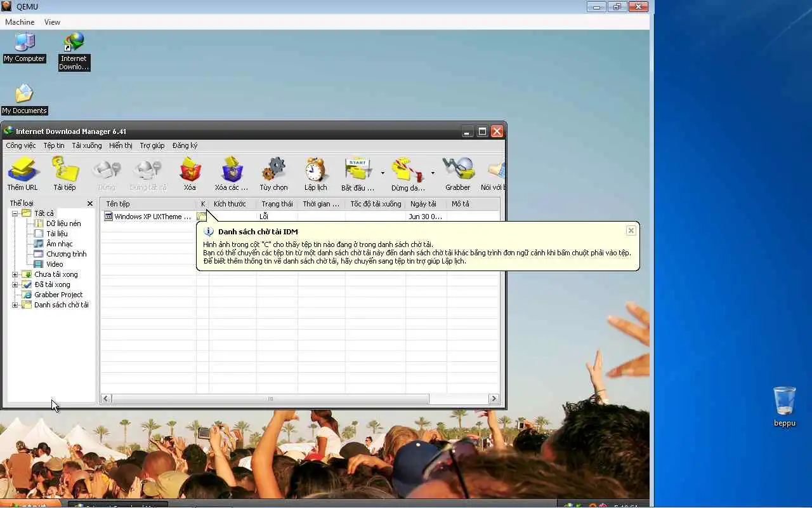812x508 pixels.
Task: Select Dữ liệu nén category
Action: 63,224
